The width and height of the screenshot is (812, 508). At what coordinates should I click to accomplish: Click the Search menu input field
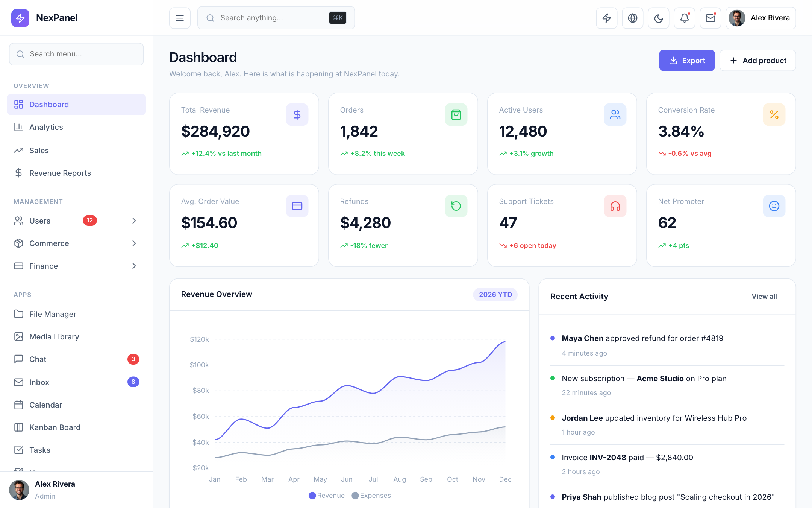pos(76,54)
